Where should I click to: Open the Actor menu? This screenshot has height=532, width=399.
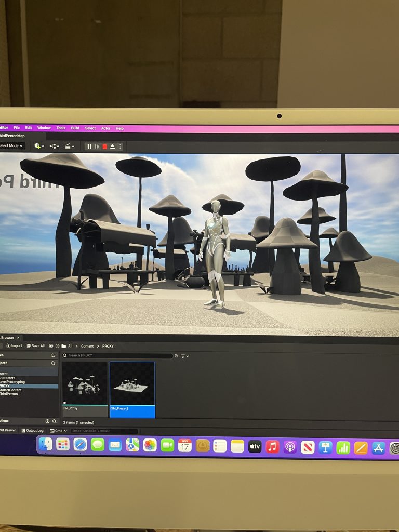click(105, 128)
